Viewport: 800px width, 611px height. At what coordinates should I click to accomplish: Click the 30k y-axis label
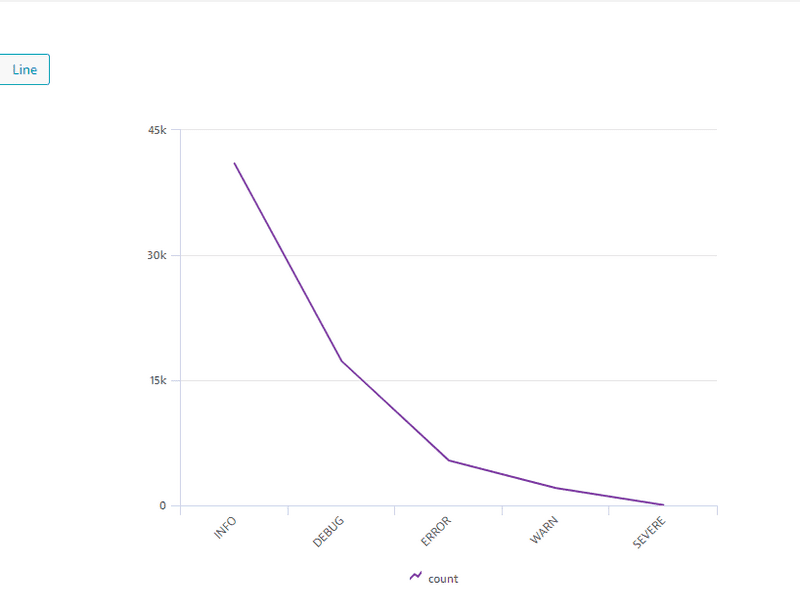tap(157, 255)
